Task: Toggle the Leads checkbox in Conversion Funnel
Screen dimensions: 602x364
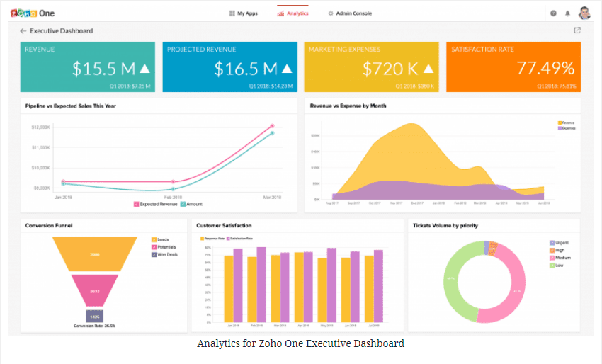Action: pyautogui.click(x=154, y=240)
